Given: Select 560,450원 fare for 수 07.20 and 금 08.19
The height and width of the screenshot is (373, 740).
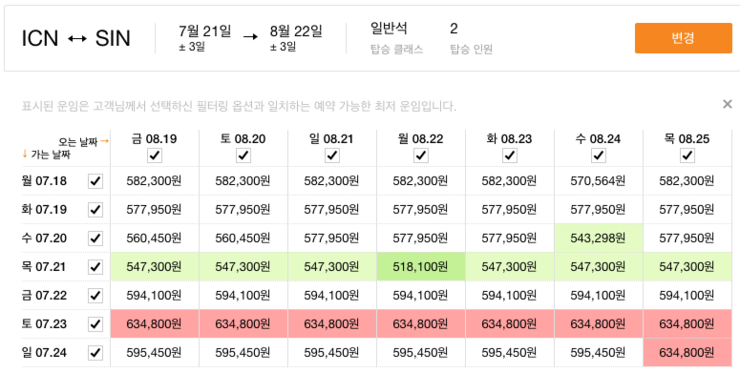Looking at the screenshot, I should click(154, 238).
